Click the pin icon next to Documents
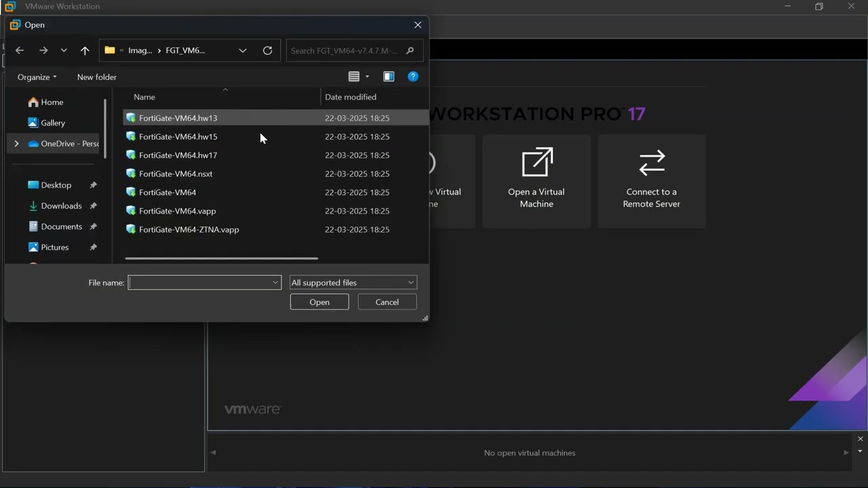Image resolution: width=868 pixels, height=488 pixels. click(x=94, y=226)
